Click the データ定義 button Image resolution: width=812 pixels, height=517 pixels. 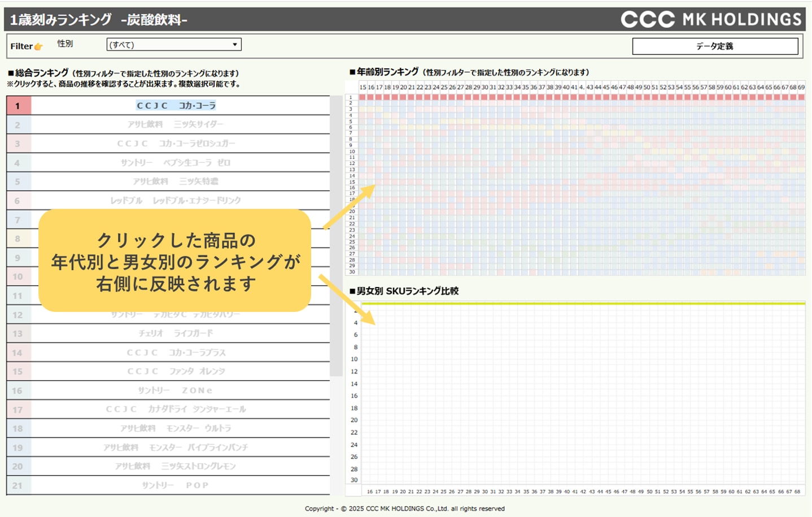[715, 46]
